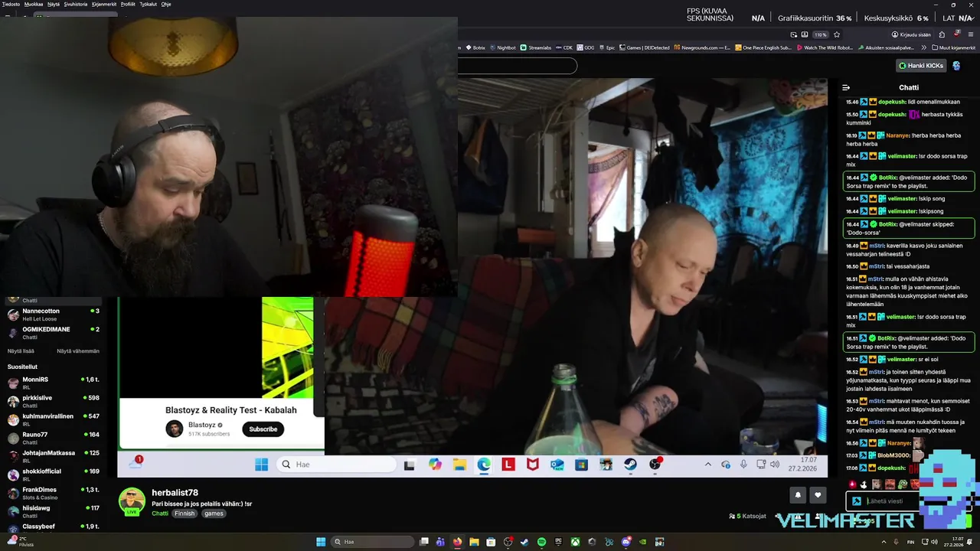The image size is (980, 551).
Task: Click OBS icon in streamed taskbar
Action: point(655,465)
